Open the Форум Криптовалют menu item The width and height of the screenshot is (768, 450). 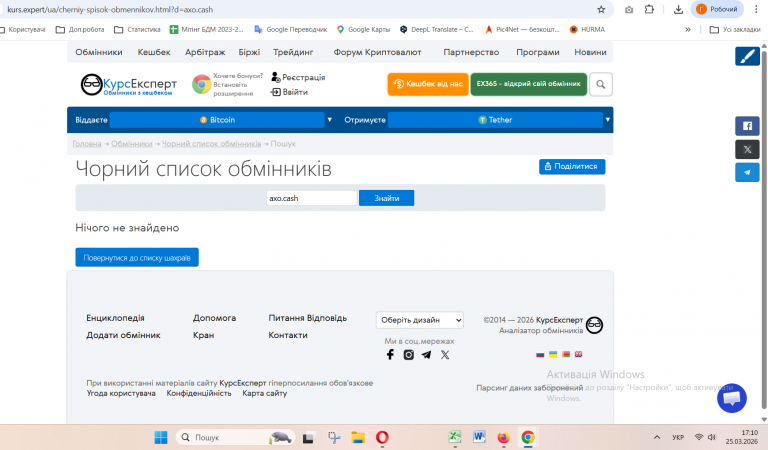tap(377, 52)
